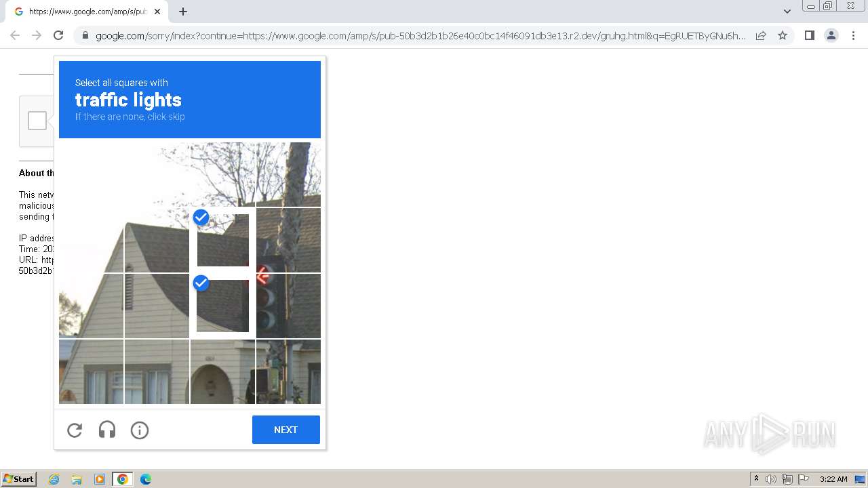Get an audio challenge via headphones icon
This screenshot has height=488, width=868.
(107, 430)
